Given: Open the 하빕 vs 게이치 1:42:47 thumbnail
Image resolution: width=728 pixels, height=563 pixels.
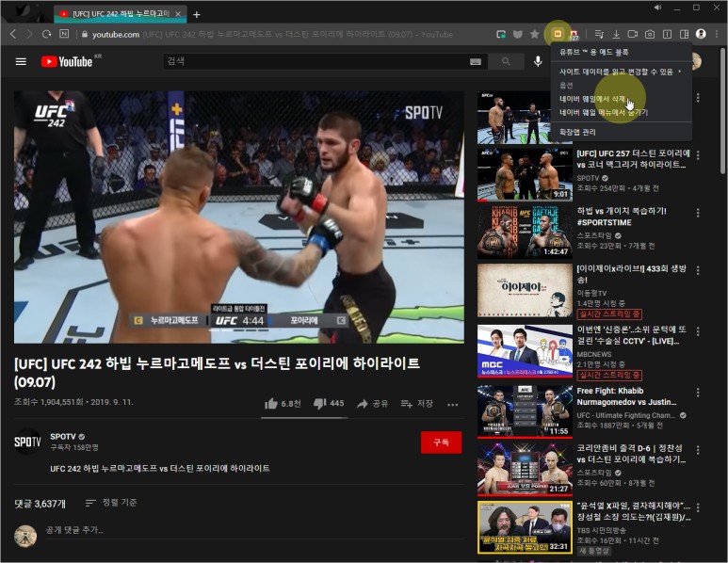Looking at the screenshot, I should click(x=525, y=232).
